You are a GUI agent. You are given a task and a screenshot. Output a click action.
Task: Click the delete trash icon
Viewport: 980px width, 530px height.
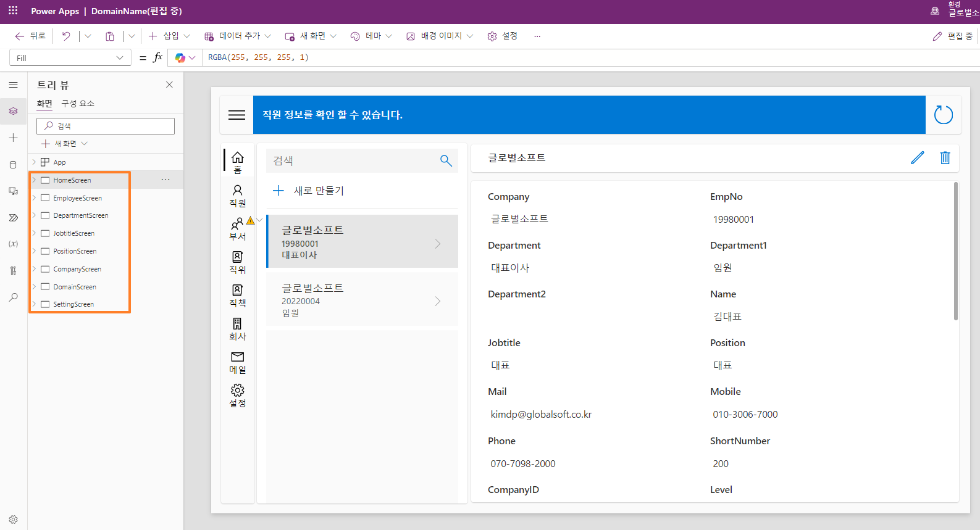[x=945, y=158]
